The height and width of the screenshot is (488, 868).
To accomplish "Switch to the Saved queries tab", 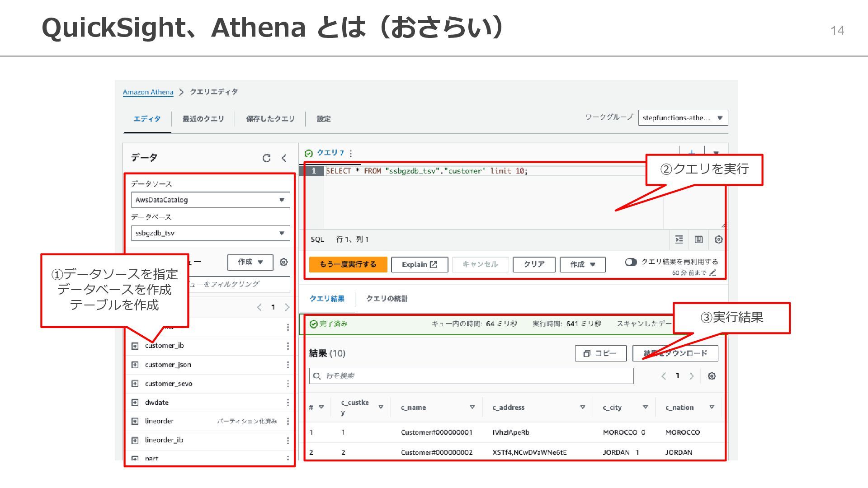I will (270, 119).
